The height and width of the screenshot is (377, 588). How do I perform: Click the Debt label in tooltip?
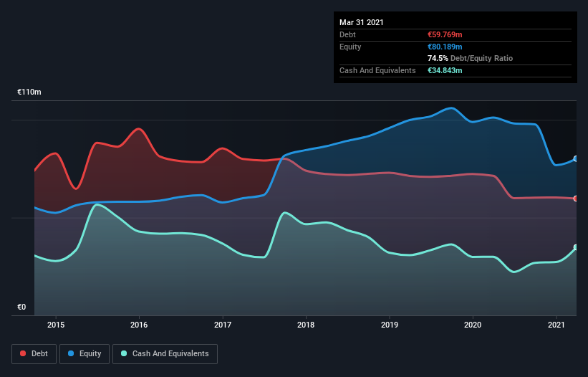tap(347, 34)
